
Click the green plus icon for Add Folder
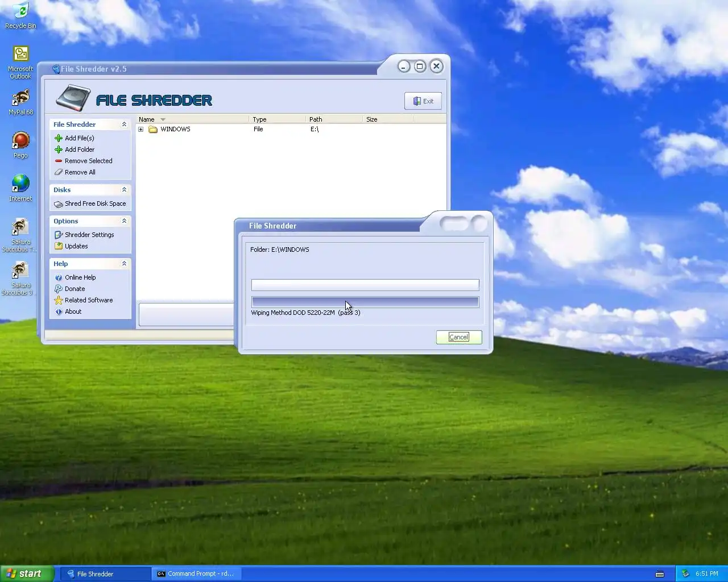59,149
